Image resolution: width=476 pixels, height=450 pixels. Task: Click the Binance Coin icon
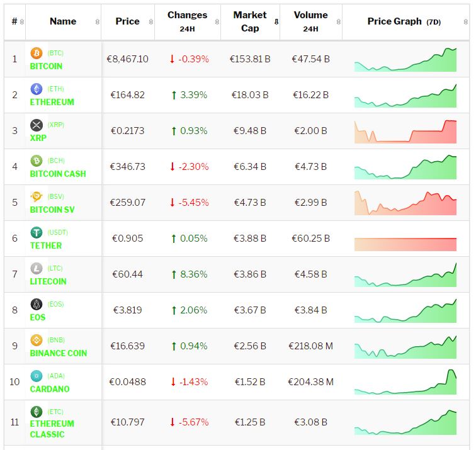[x=36, y=340]
